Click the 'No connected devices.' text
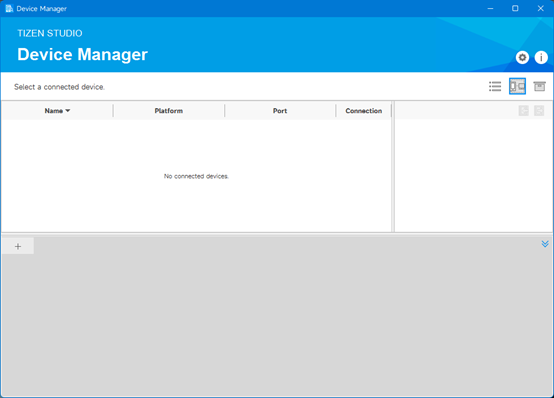Image resolution: width=554 pixels, height=398 pixels. click(x=196, y=176)
